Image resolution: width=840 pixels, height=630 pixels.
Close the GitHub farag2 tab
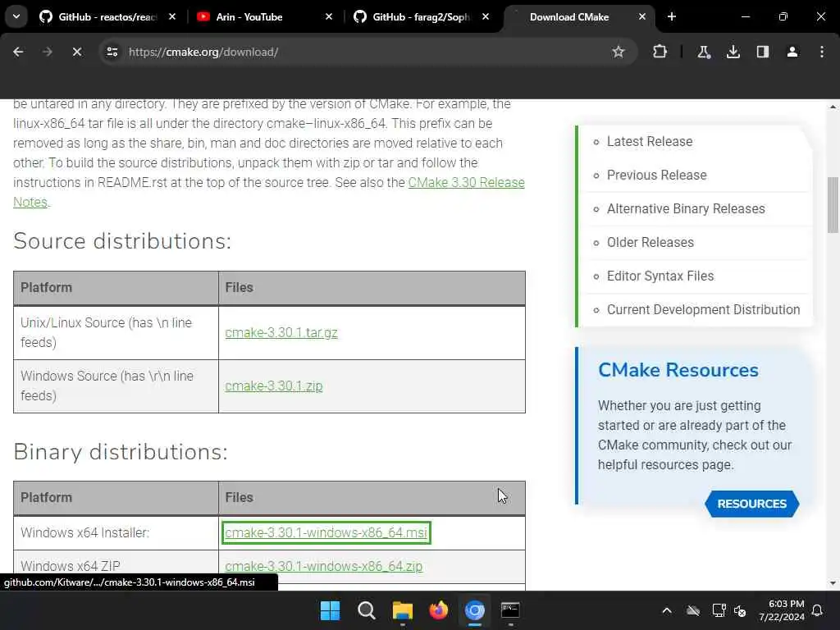tap(486, 17)
